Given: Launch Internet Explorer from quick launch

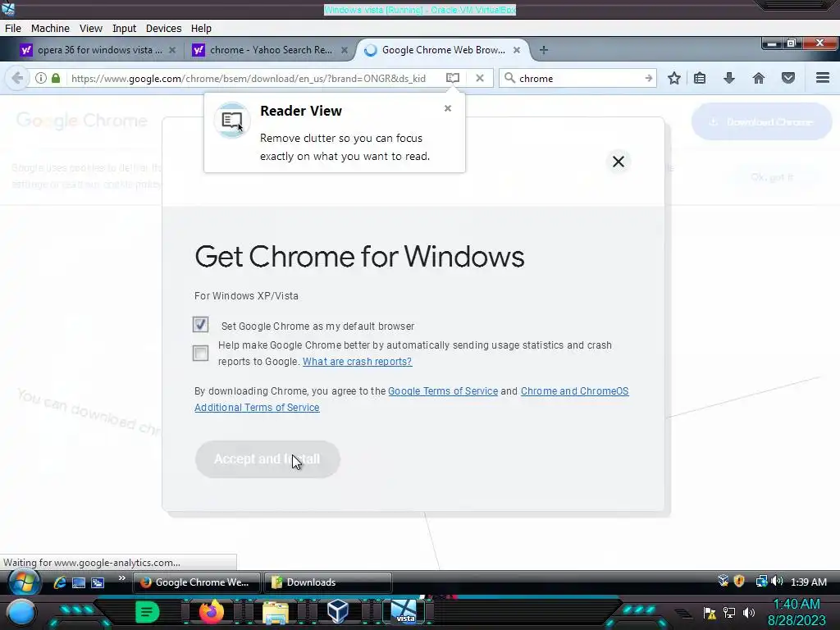Looking at the screenshot, I should 59,582.
